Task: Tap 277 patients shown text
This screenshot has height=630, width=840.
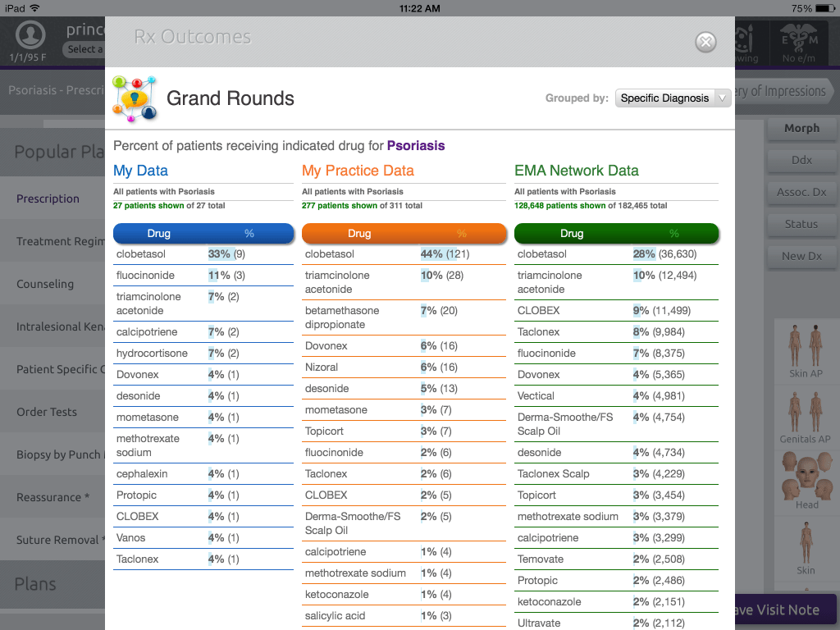Action: [x=340, y=206]
